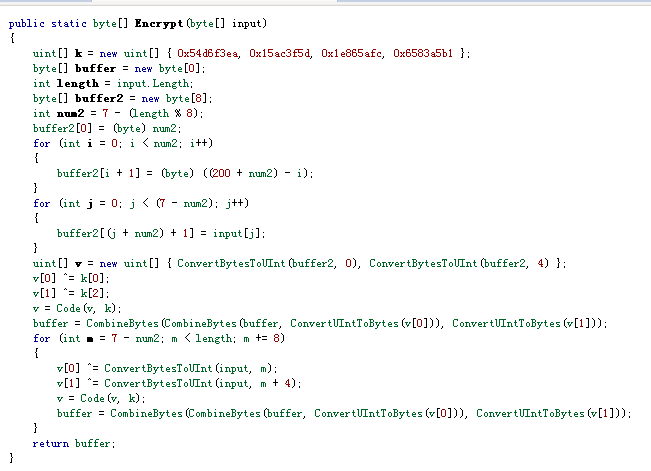Select the hex constant 0x1e865afc
The height and width of the screenshot is (471, 651).
352,54
